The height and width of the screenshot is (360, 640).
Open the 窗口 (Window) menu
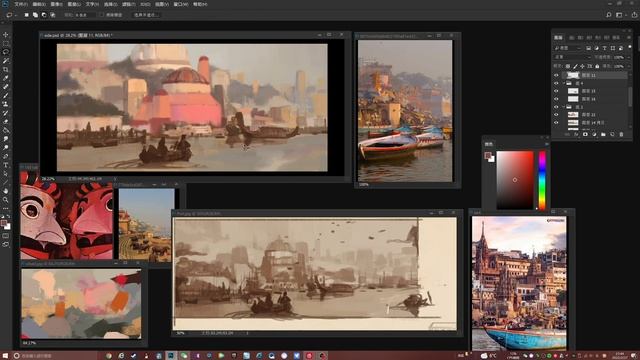pos(181,4)
